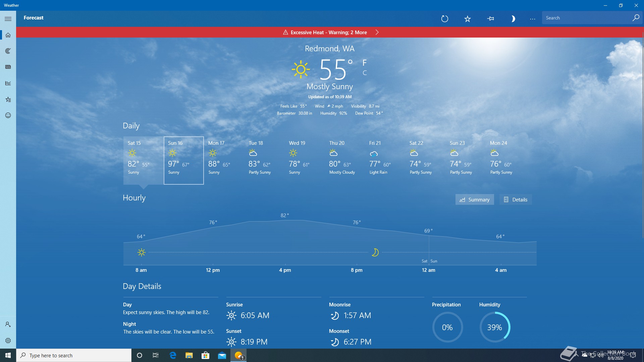The width and height of the screenshot is (644, 362).
Task: Select Mon 17 daily forecast
Action: (224, 160)
